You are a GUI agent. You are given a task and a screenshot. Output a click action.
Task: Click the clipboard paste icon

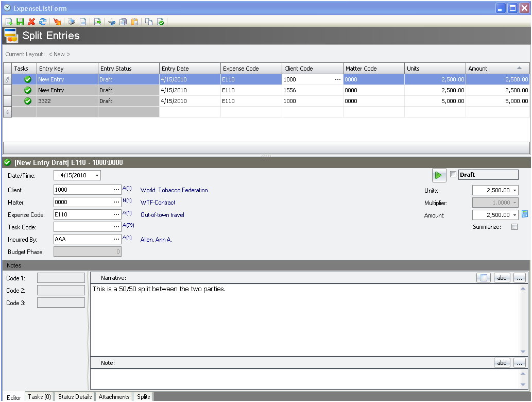coord(134,22)
